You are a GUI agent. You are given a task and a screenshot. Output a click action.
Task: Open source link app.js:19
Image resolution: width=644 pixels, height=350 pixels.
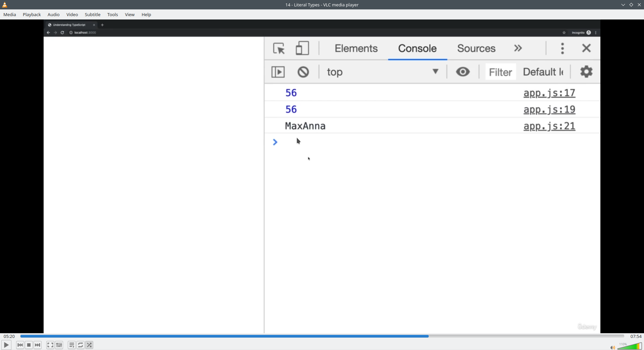[x=549, y=110]
